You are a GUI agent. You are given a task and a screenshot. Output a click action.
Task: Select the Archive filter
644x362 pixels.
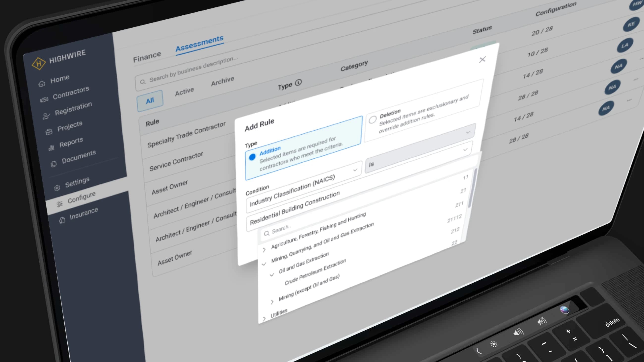pos(222,81)
